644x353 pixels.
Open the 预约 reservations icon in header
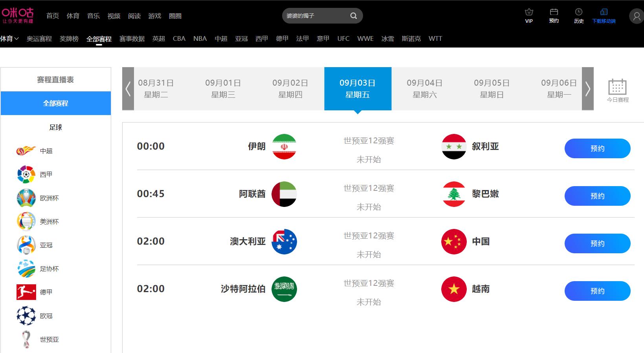554,12
